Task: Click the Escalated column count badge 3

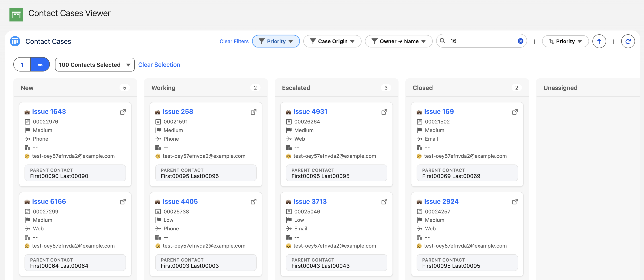Action: tap(386, 88)
